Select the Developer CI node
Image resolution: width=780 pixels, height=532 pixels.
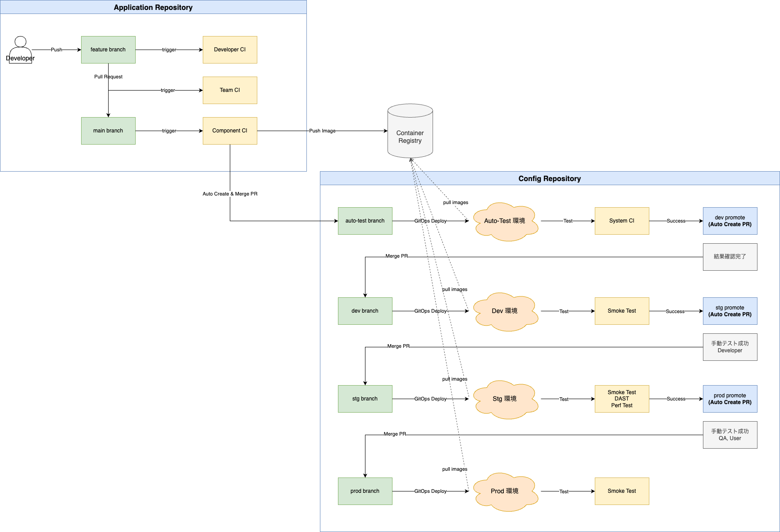pos(230,50)
